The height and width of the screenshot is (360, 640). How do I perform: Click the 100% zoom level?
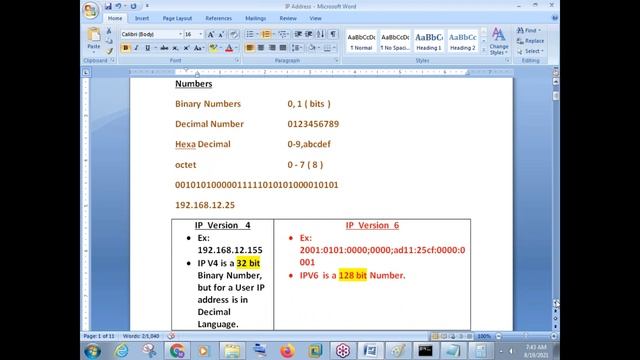(x=484, y=336)
